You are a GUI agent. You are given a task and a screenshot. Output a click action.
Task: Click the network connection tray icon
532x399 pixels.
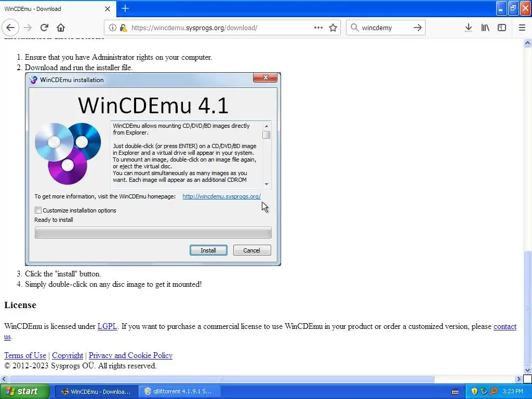[x=484, y=391]
